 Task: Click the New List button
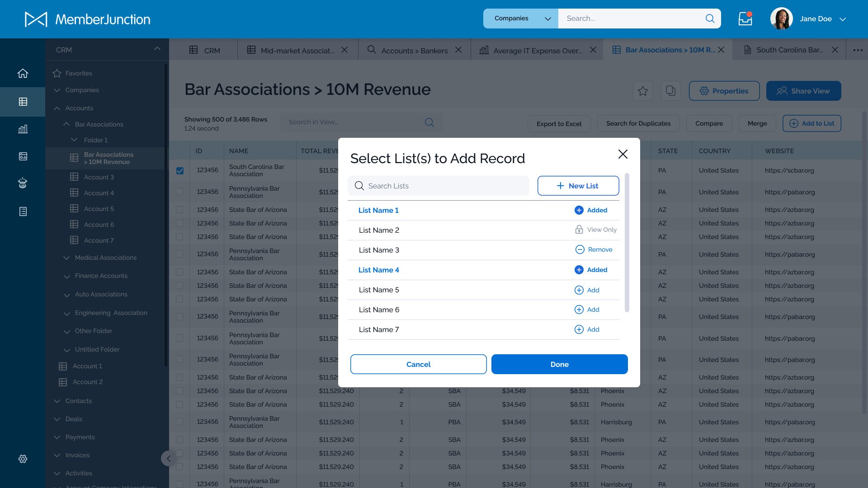pyautogui.click(x=578, y=186)
